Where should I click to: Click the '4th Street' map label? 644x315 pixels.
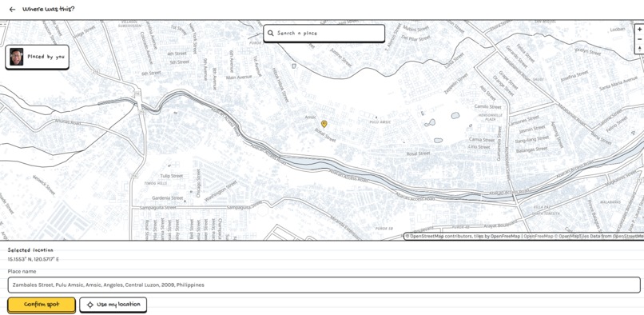click(177, 54)
